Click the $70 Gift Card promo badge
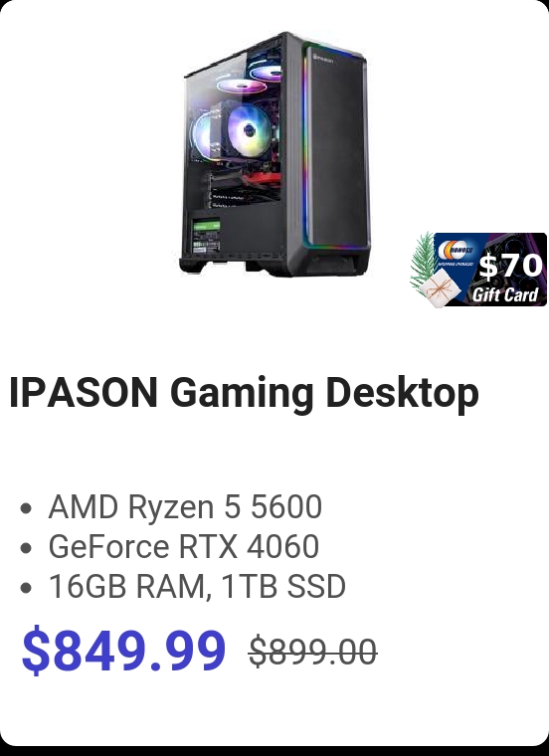This screenshot has height=756, width=549. 478,270
